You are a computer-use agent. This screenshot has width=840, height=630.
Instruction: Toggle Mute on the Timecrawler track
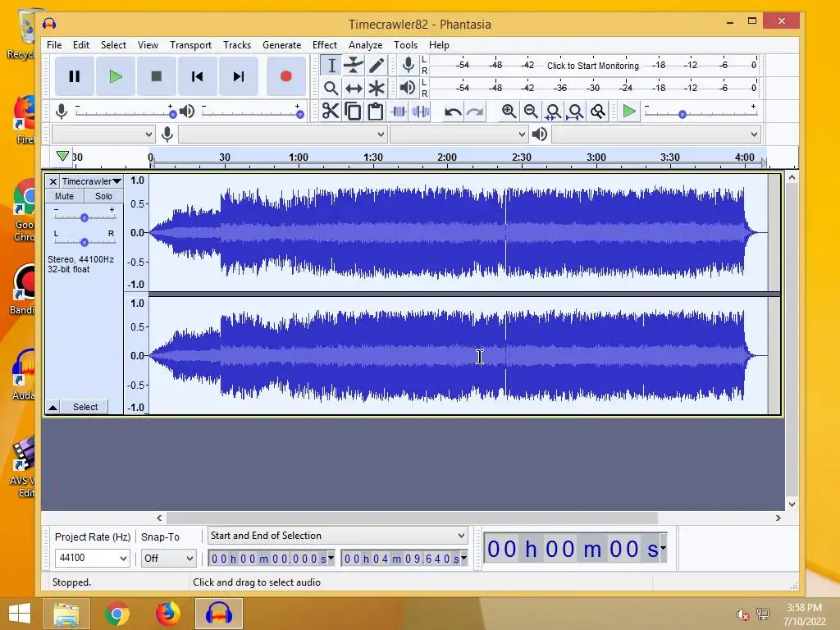coord(64,196)
